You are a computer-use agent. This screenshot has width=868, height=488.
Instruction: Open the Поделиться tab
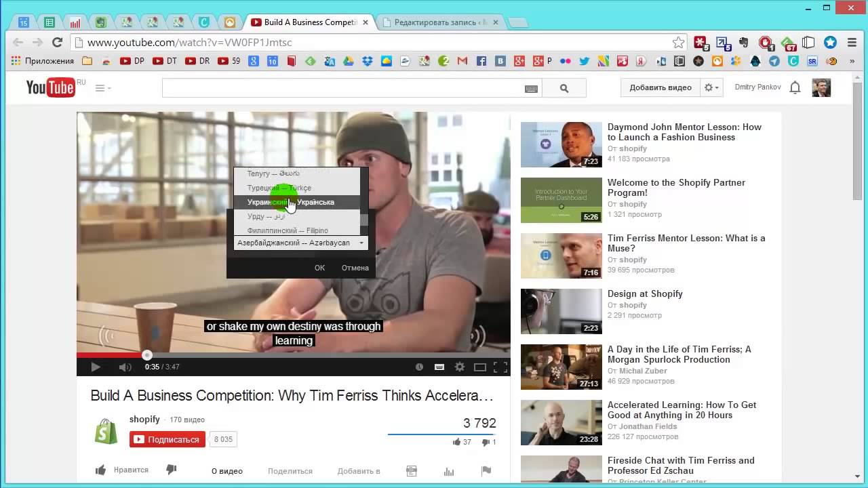coord(290,471)
